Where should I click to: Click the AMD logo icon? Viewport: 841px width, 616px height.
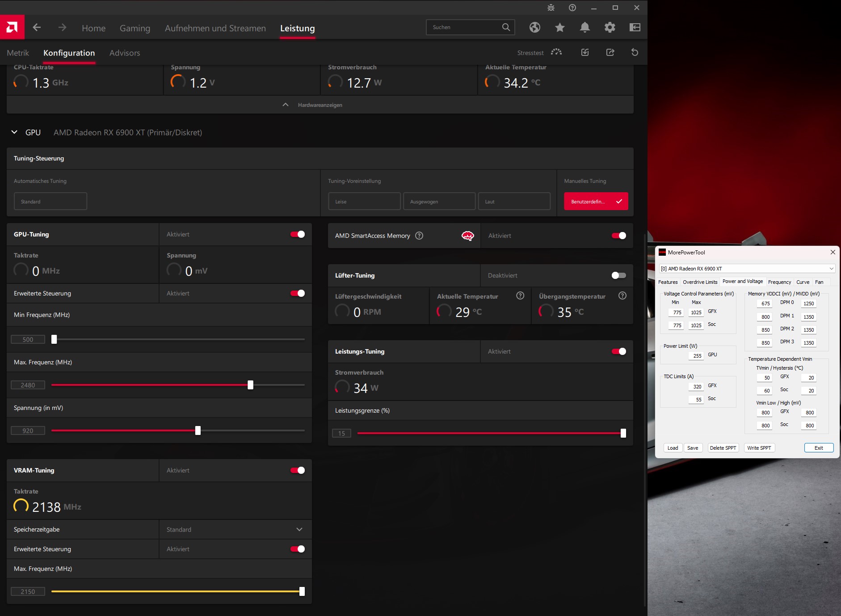coord(12,27)
